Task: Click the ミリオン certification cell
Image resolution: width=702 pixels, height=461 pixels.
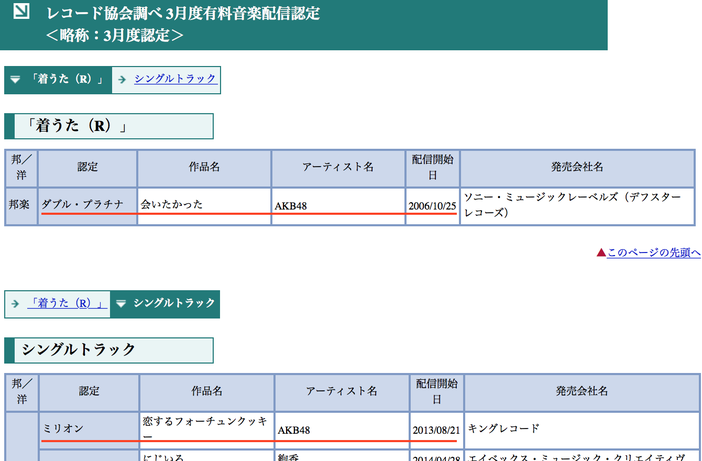Action: tap(89, 430)
